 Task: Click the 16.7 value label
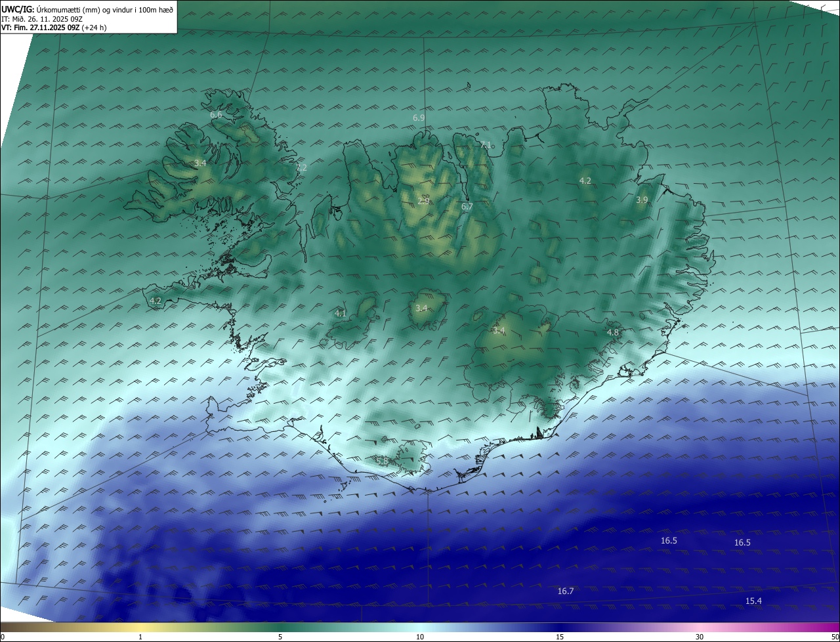566,591
